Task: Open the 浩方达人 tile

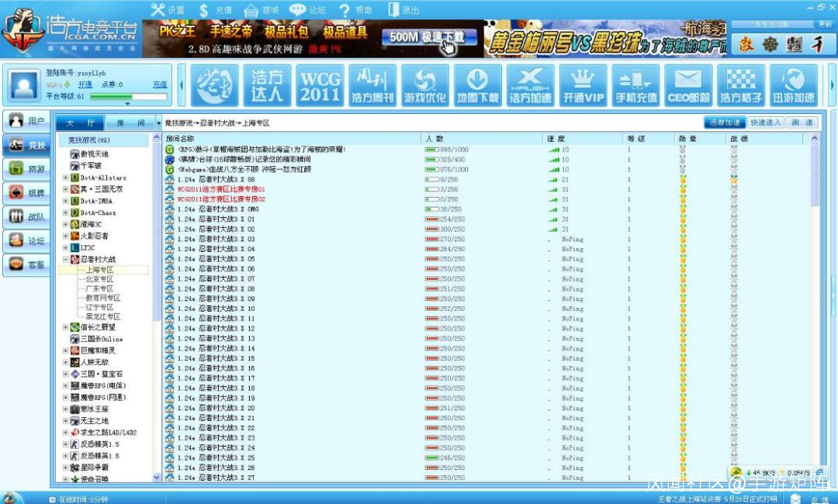Action: click(267, 85)
